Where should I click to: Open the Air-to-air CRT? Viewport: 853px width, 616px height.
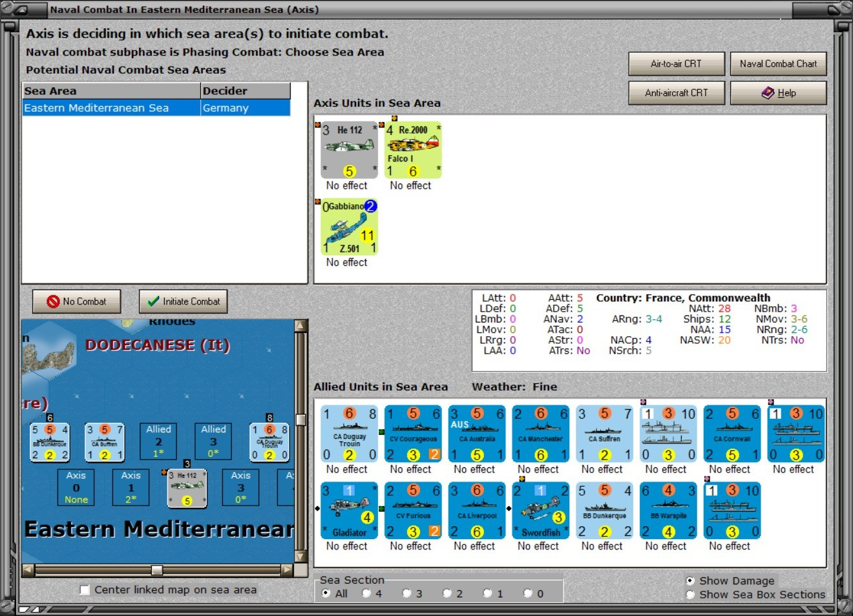tap(676, 63)
